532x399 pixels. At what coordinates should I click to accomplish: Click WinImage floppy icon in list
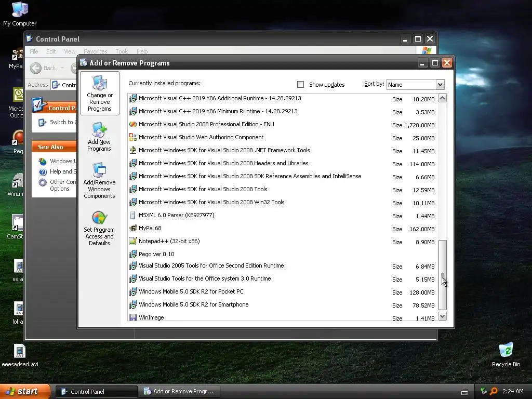point(132,317)
